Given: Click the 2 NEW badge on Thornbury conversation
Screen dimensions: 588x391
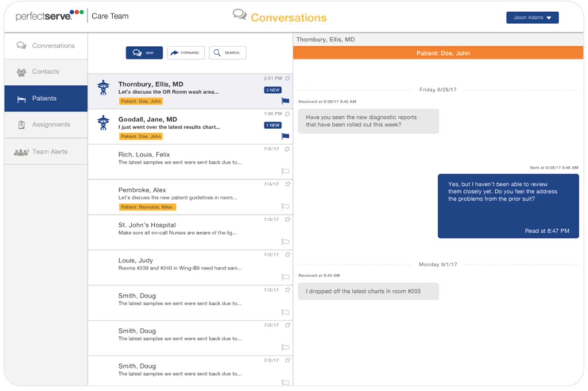Looking at the screenshot, I should (273, 90).
